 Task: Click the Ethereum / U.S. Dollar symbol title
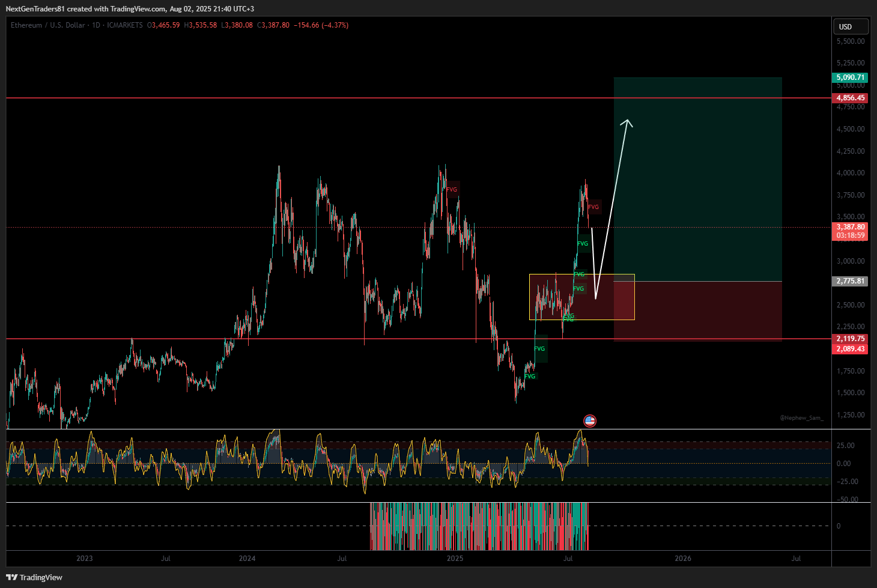pos(48,25)
